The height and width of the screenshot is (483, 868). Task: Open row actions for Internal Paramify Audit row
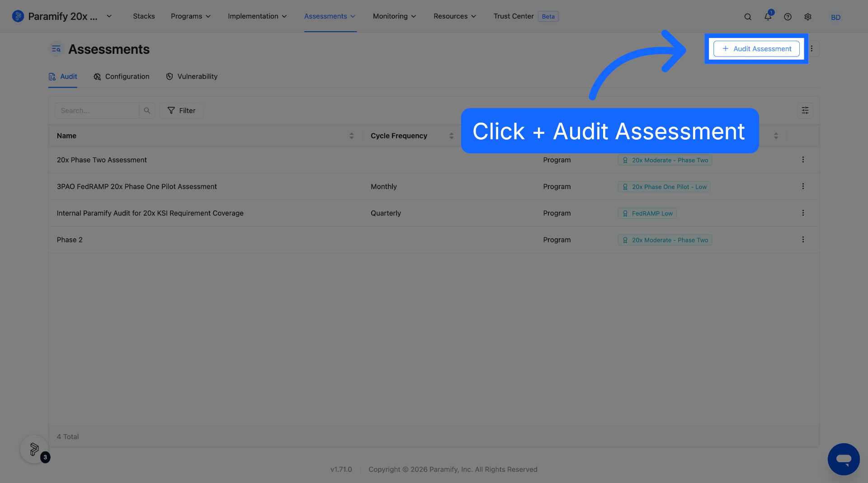[x=803, y=213]
